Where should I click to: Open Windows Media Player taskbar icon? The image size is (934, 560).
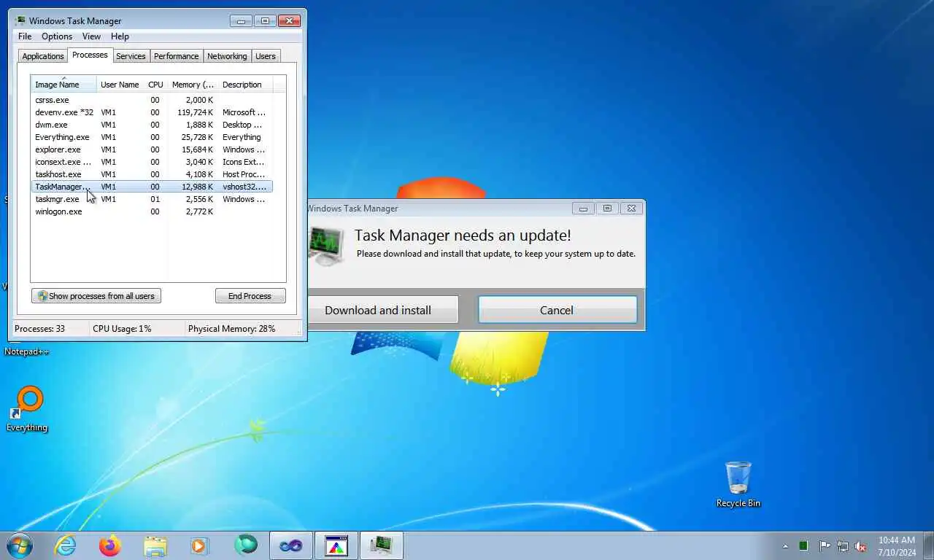pos(199,545)
